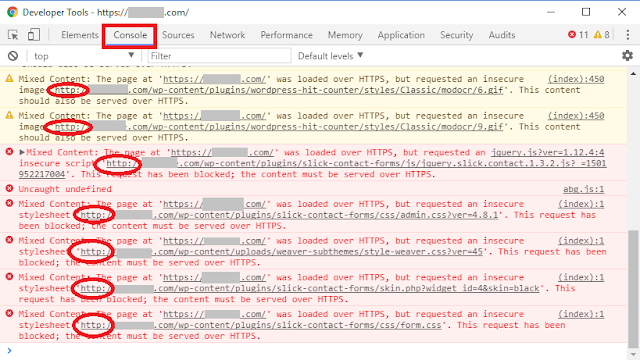Open (index):450 link on 9.gif warning
640x360 pixels.
point(576,116)
